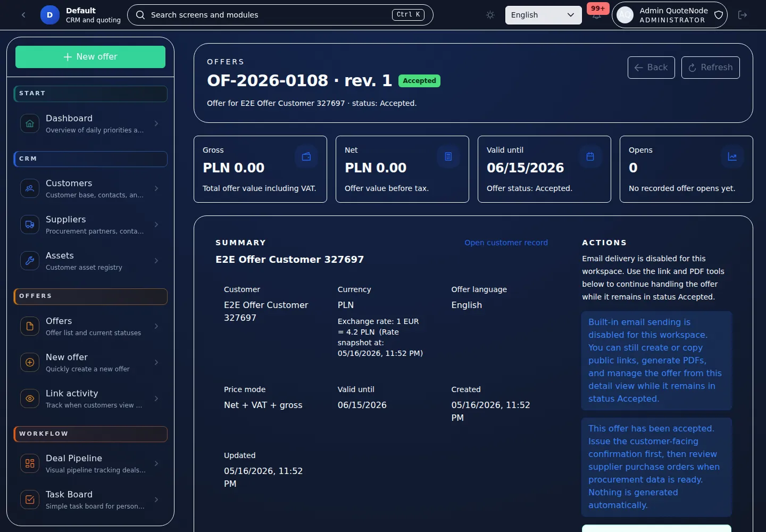Open New offer sidebar menu item
Viewport: 766px width, 532px height.
point(90,362)
